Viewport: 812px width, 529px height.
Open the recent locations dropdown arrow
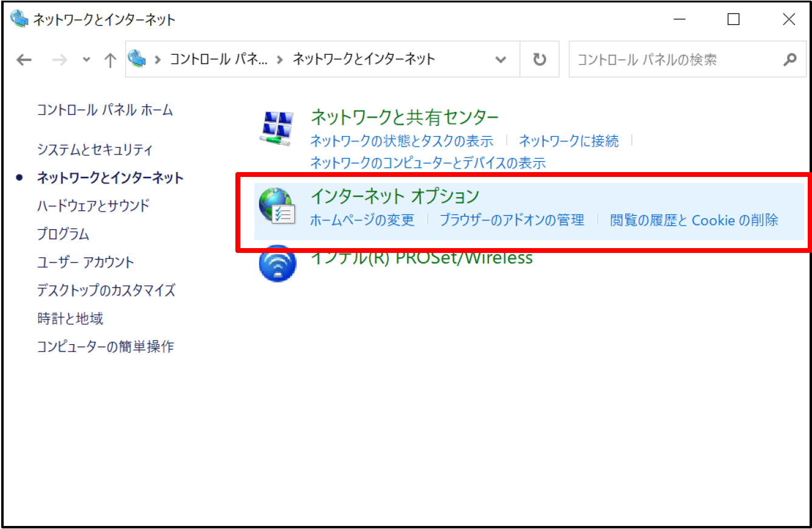86,60
